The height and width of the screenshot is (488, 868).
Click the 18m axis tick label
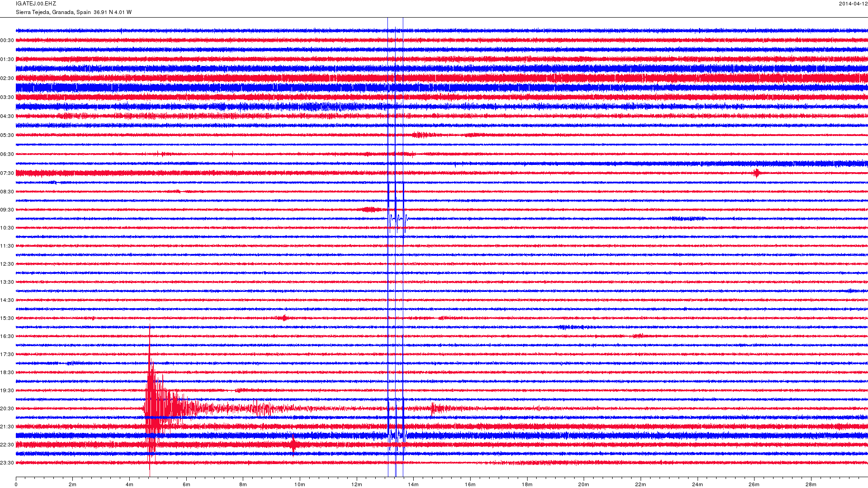(x=527, y=484)
